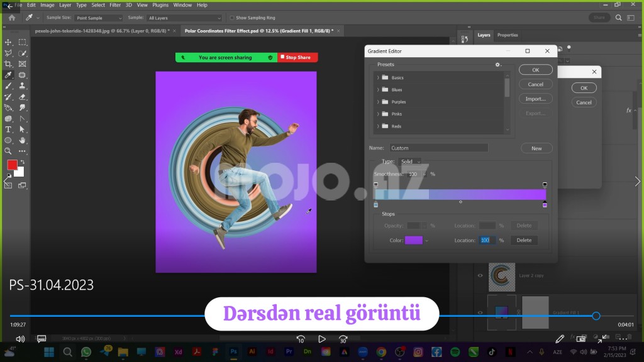Click OK in Gradient Editor
Screen dimensions: 644x362
coord(536,70)
